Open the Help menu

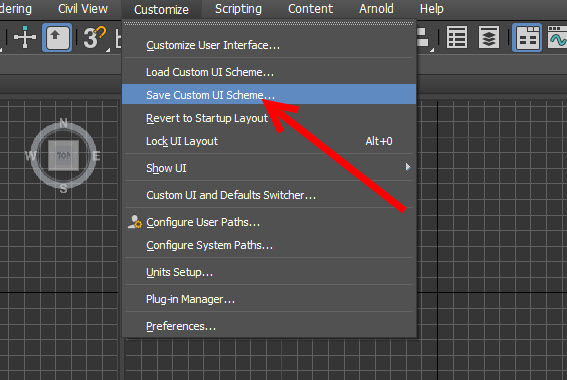[431, 9]
